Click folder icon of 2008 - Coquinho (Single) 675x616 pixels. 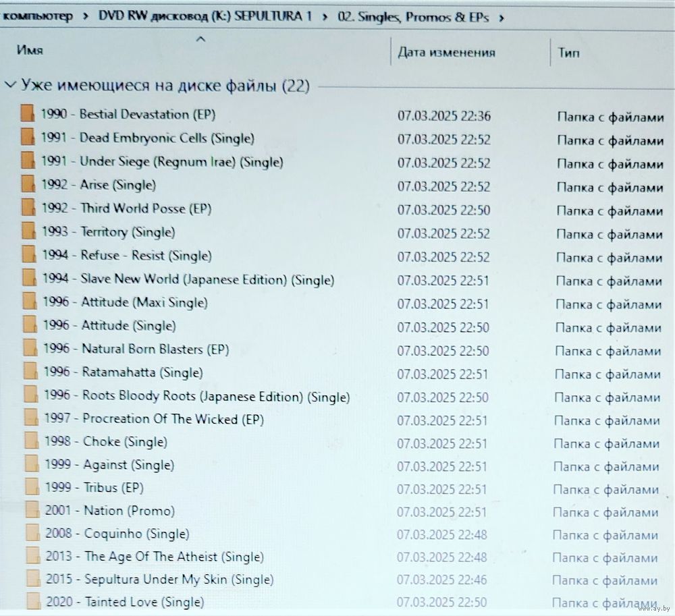pos(32,533)
